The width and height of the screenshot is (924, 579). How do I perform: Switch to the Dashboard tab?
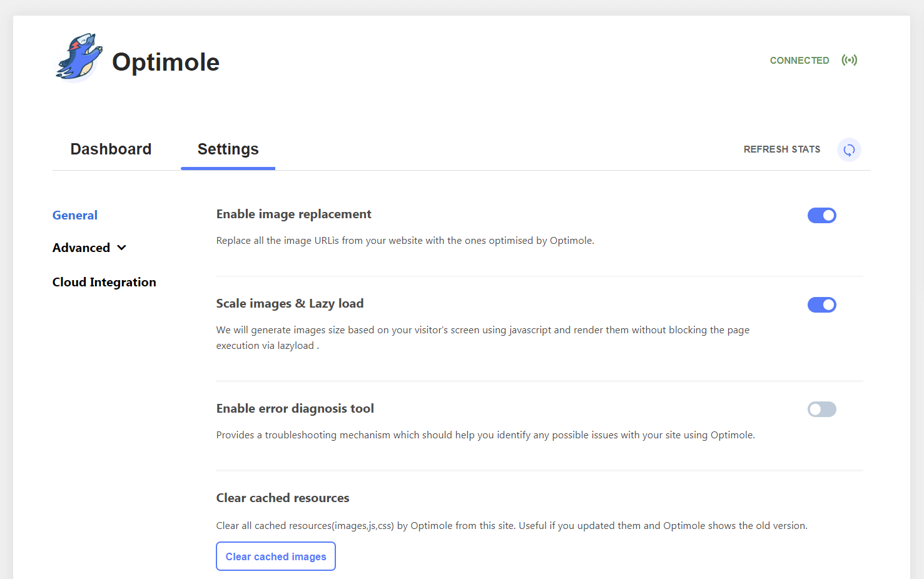(x=111, y=149)
